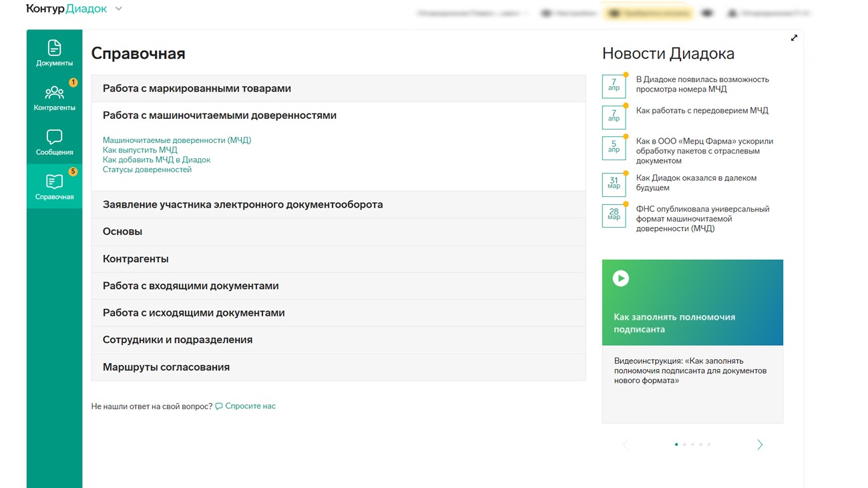868x488 pixels.
Task: Open link Статусы доверенностей
Action: (x=147, y=170)
